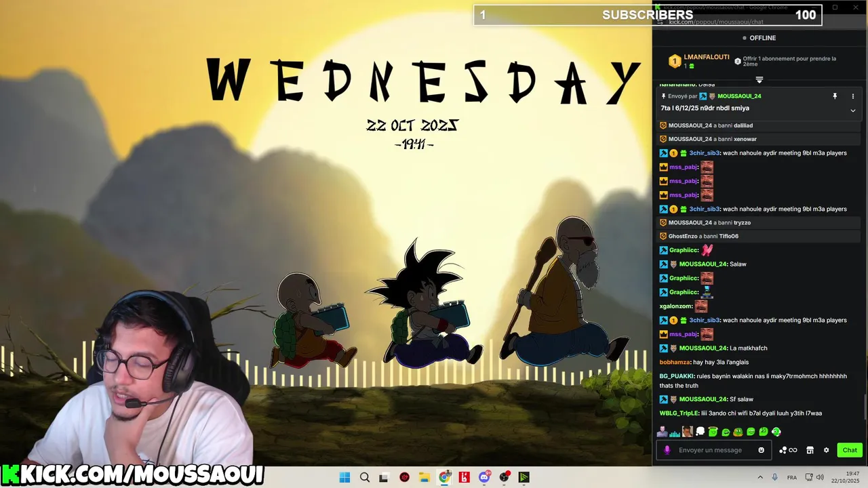Open Task View on taskbar
This screenshot has width=868, height=488.
[x=384, y=477]
